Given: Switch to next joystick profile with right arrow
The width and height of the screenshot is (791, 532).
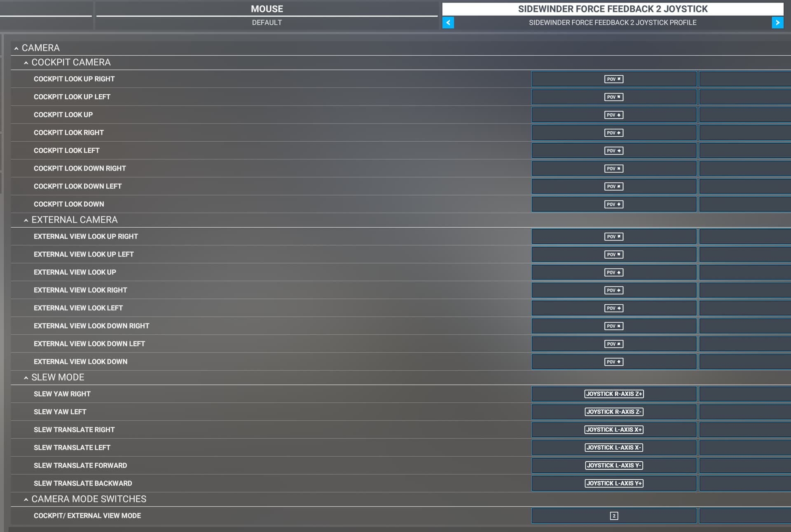Looking at the screenshot, I should 777,23.
